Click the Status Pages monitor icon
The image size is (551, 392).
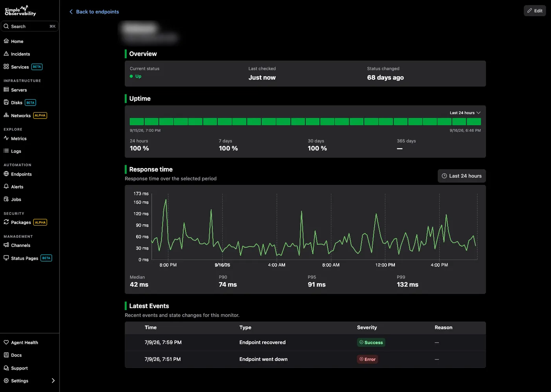(6, 258)
